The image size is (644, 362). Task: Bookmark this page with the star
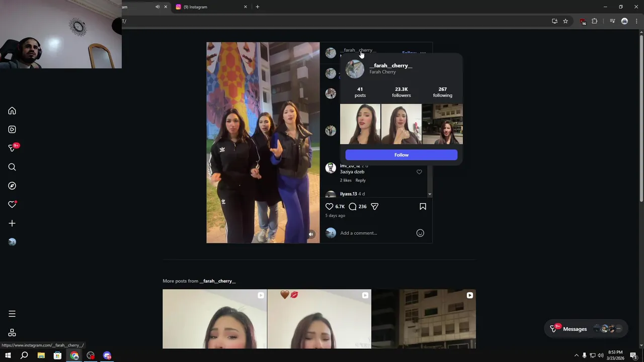coord(566,21)
